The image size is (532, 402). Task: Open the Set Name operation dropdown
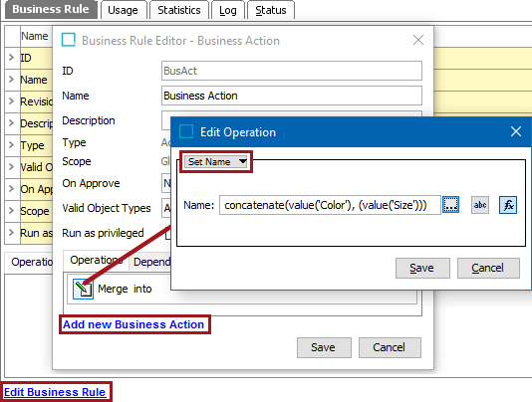click(216, 161)
